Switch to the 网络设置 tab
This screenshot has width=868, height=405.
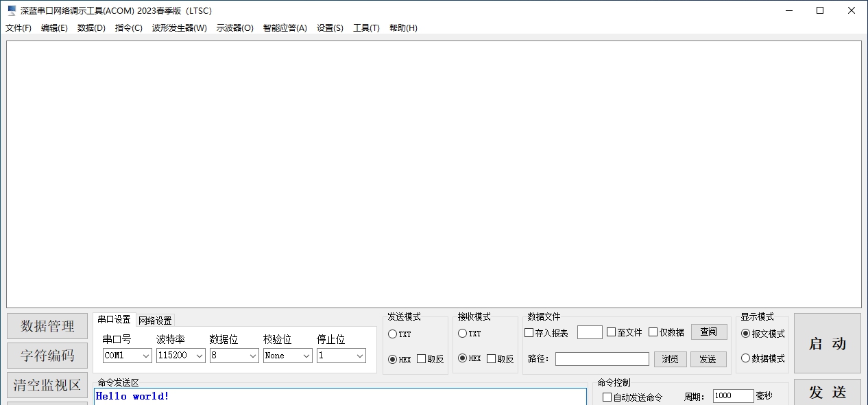(x=156, y=320)
